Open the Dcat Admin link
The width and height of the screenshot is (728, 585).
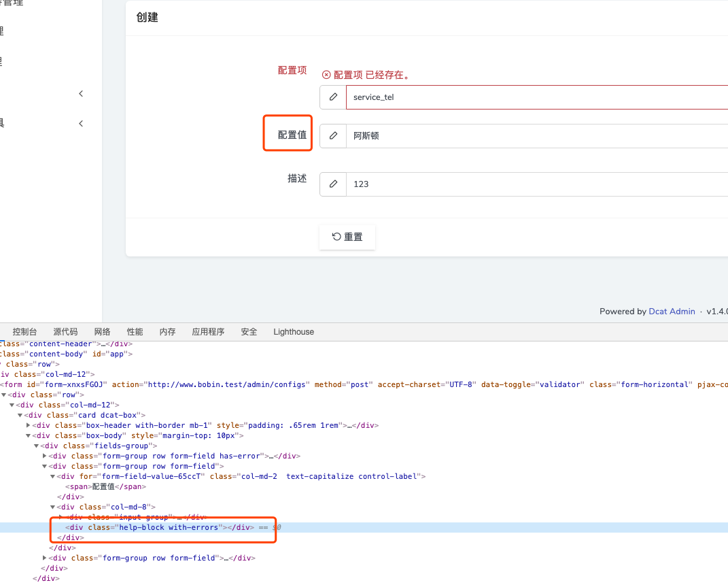point(672,311)
